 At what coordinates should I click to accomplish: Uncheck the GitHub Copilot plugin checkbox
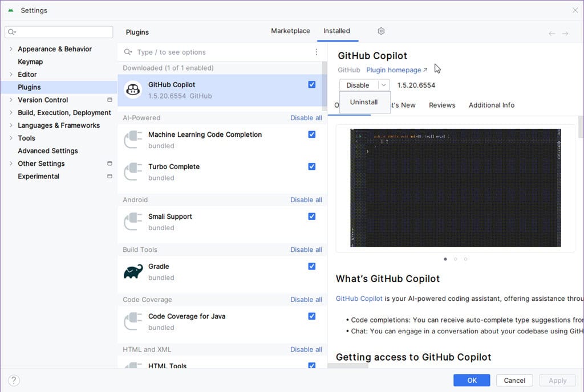[312, 84]
